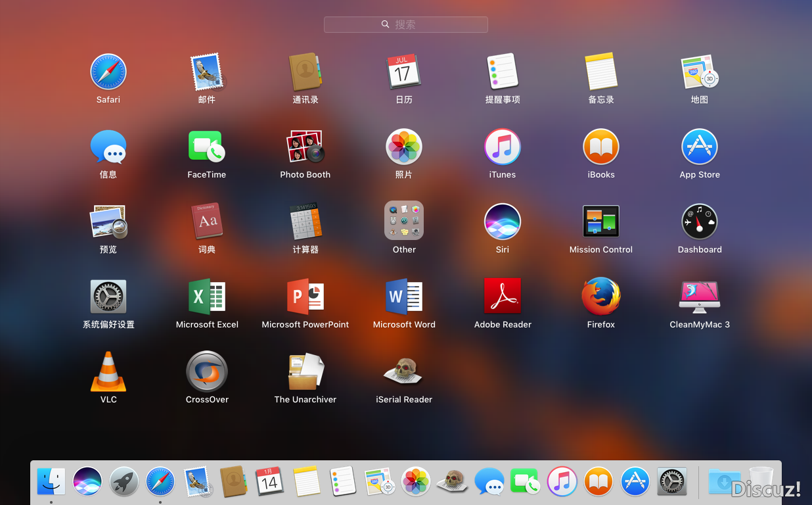Open 提醒事项 (Reminders) in the Launchpad grid

(503, 72)
